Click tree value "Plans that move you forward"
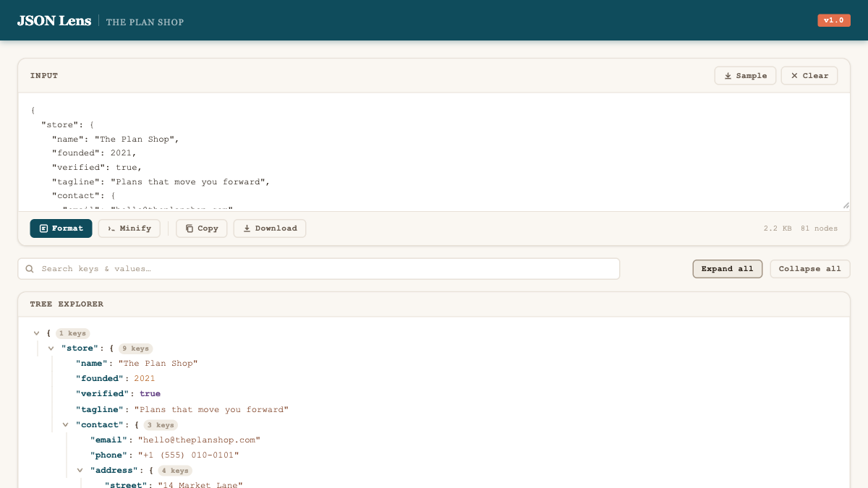The image size is (868, 488). (x=211, y=410)
